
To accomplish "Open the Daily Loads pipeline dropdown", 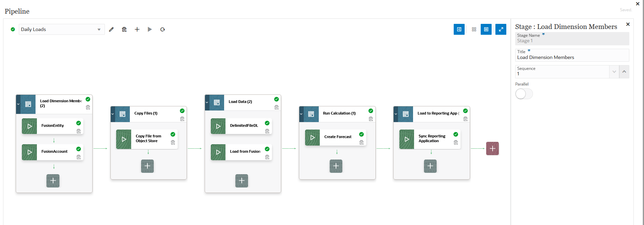I will tap(99, 29).
